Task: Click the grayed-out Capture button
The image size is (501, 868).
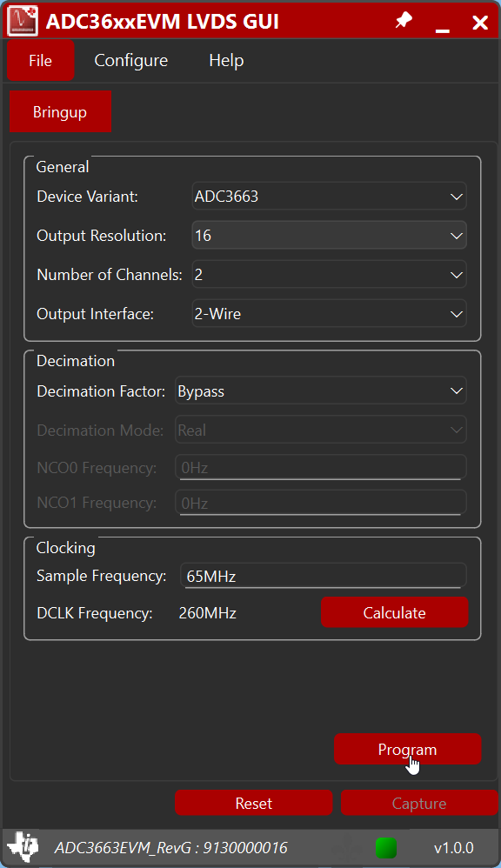Action: (419, 802)
